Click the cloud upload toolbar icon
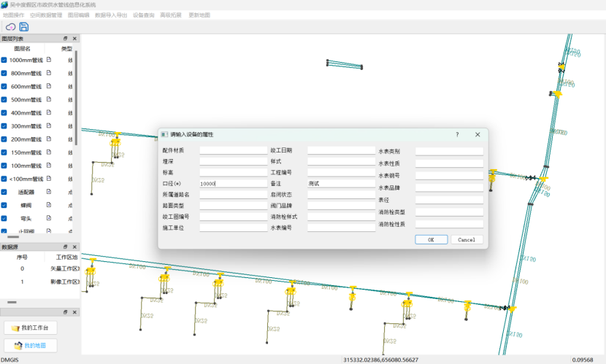This screenshot has height=364, width=606. tap(11, 26)
